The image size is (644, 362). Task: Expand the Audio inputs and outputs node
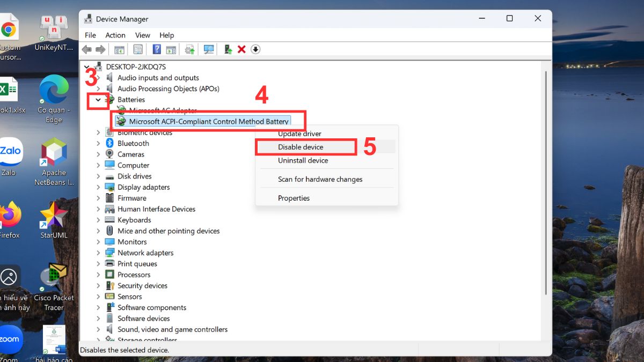[98, 78]
